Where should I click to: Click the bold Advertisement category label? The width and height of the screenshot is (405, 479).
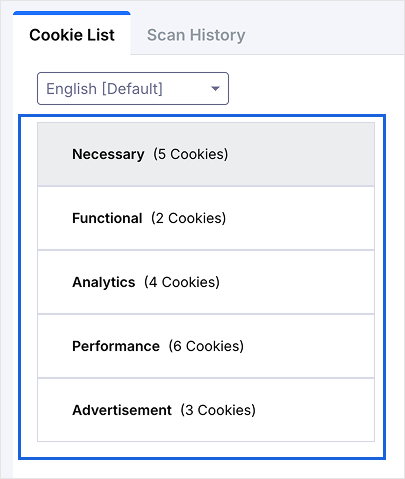[x=122, y=410]
